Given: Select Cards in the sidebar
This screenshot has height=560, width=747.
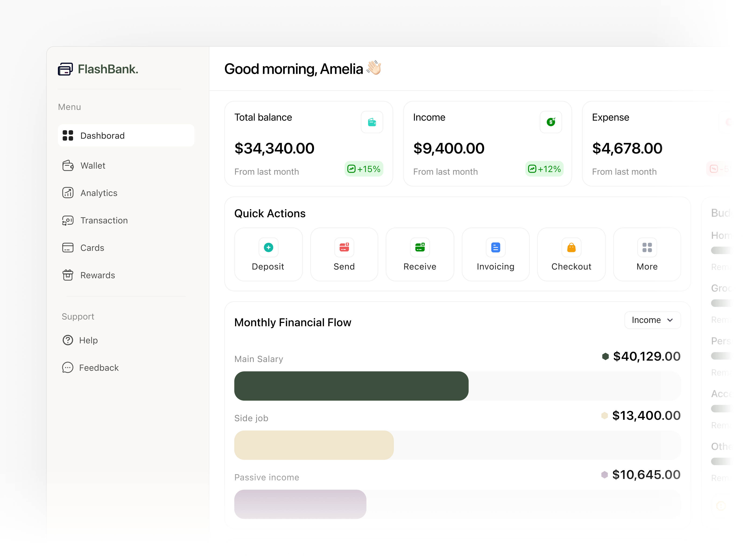Looking at the screenshot, I should (x=92, y=248).
